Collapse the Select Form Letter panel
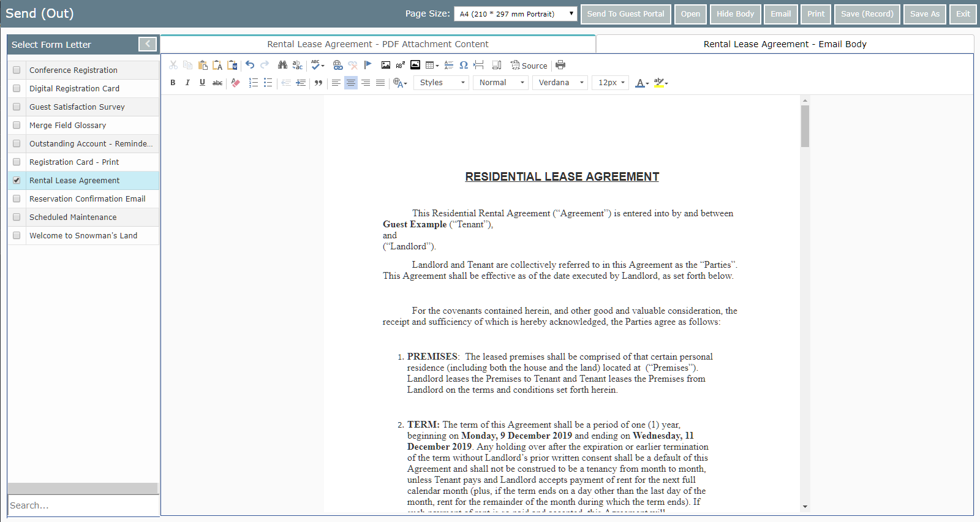Screen dimensions: 980x522 [x=148, y=44]
